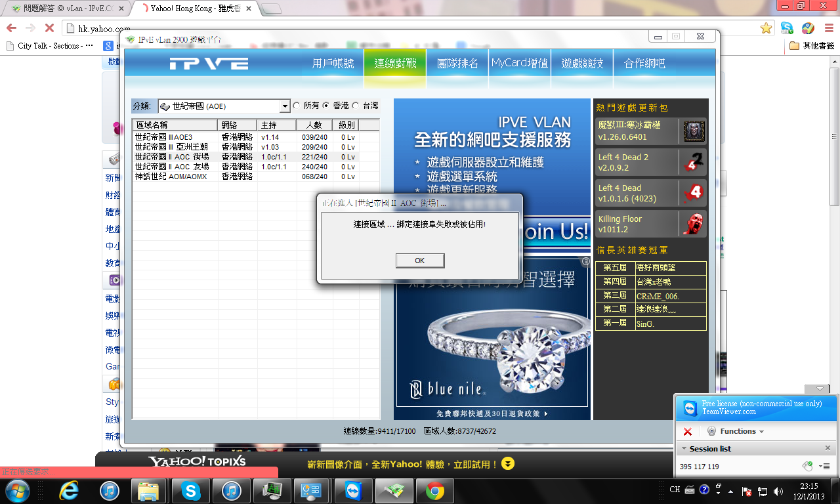This screenshot has height=504, width=840.
Task: Open Google Chrome from the taskbar
Action: pyautogui.click(x=434, y=490)
